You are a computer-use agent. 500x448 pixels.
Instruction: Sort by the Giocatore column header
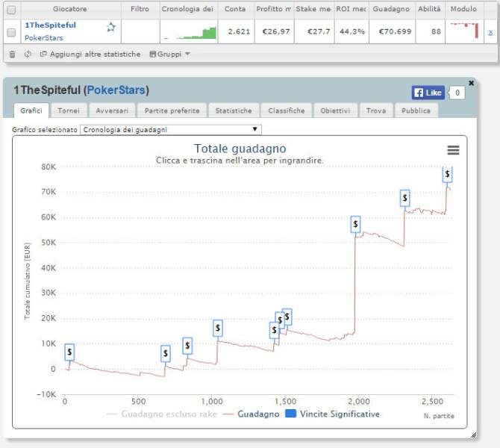(70, 9)
